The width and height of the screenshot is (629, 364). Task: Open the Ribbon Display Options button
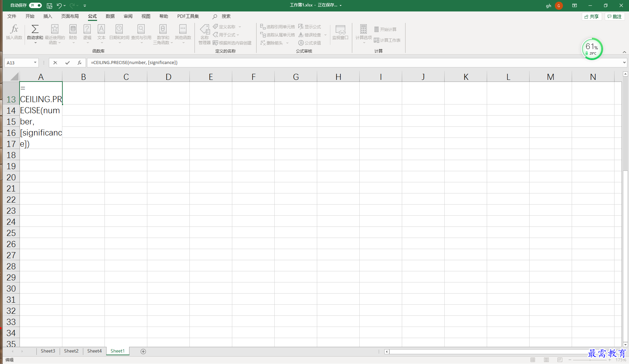(x=574, y=6)
